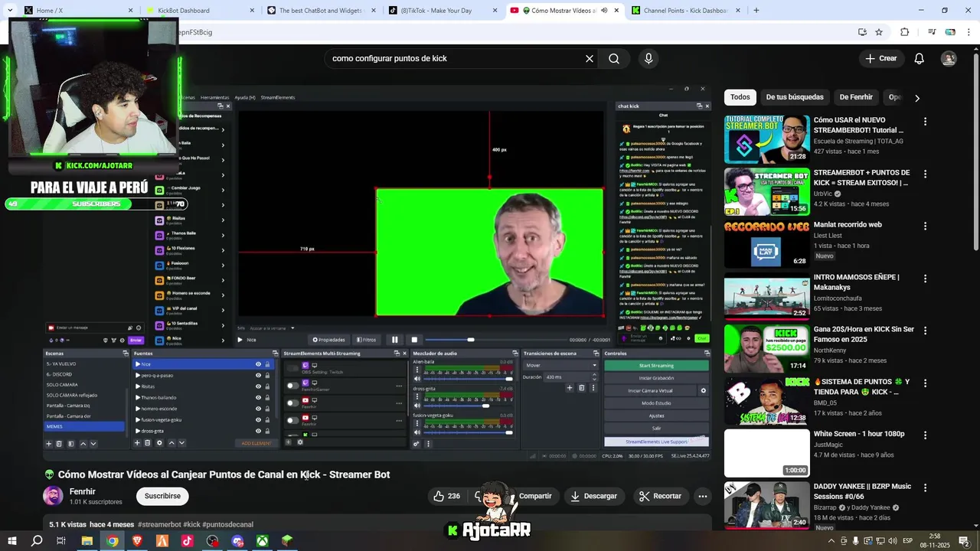Open the Mover transition dropdown in OBS
This screenshot has width=980, height=551.
click(560, 365)
